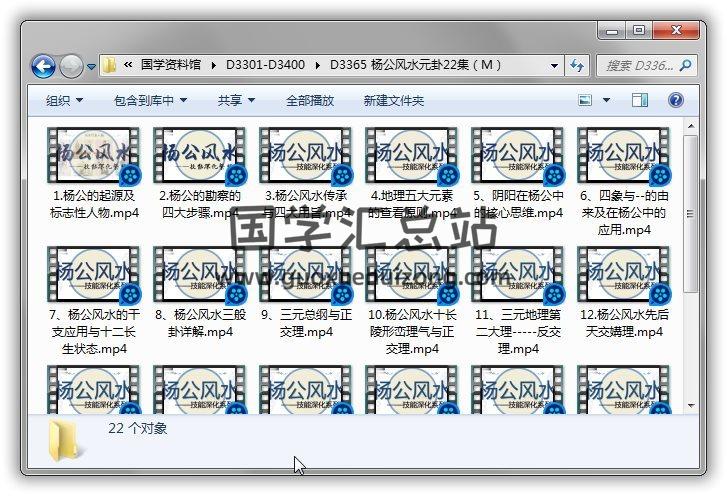This screenshot has width=727, height=496.
Task: Click the Forward navigation arrow button
Action: (x=71, y=67)
